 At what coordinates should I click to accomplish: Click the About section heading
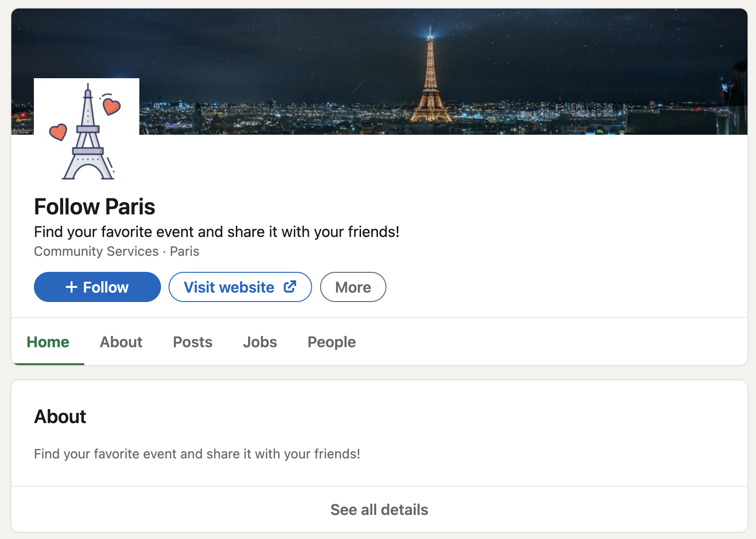pyautogui.click(x=60, y=416)
